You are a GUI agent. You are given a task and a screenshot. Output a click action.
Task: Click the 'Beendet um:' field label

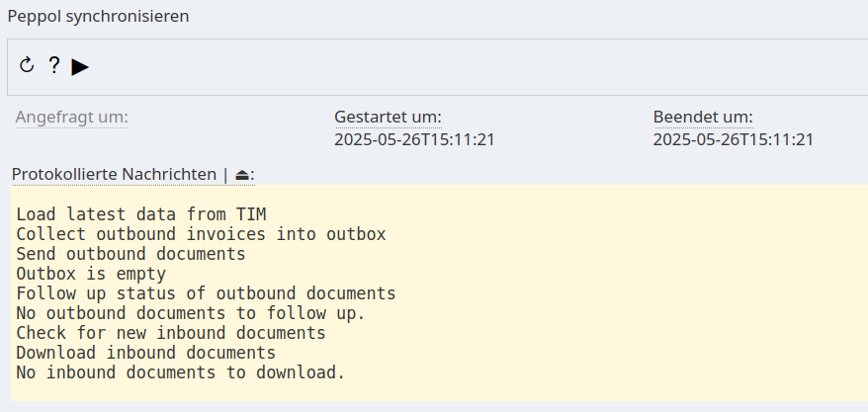click(x=703, y=118)
